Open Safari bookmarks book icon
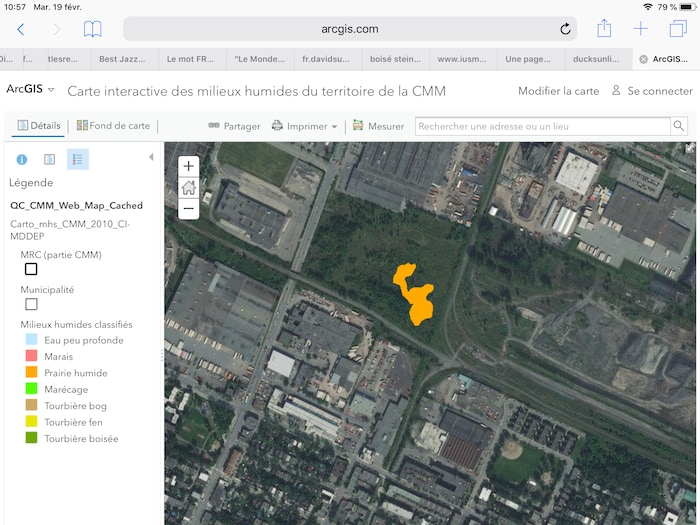Viewport: 700px width, 525px height. click(x=92, y=29)
